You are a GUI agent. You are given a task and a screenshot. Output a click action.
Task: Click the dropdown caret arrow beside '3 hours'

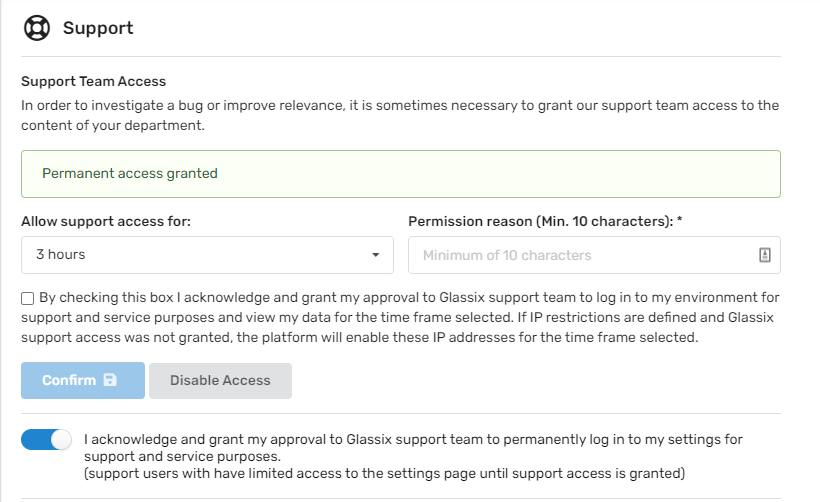376,255
